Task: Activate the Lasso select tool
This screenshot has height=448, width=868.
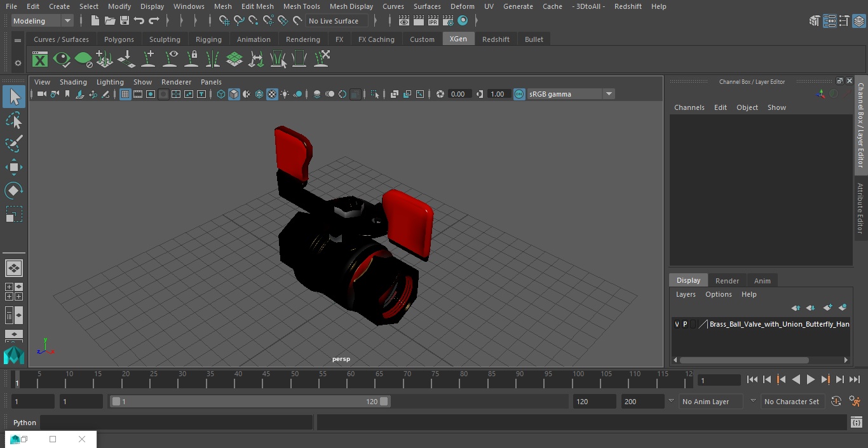Action: [x=14, y=120]
